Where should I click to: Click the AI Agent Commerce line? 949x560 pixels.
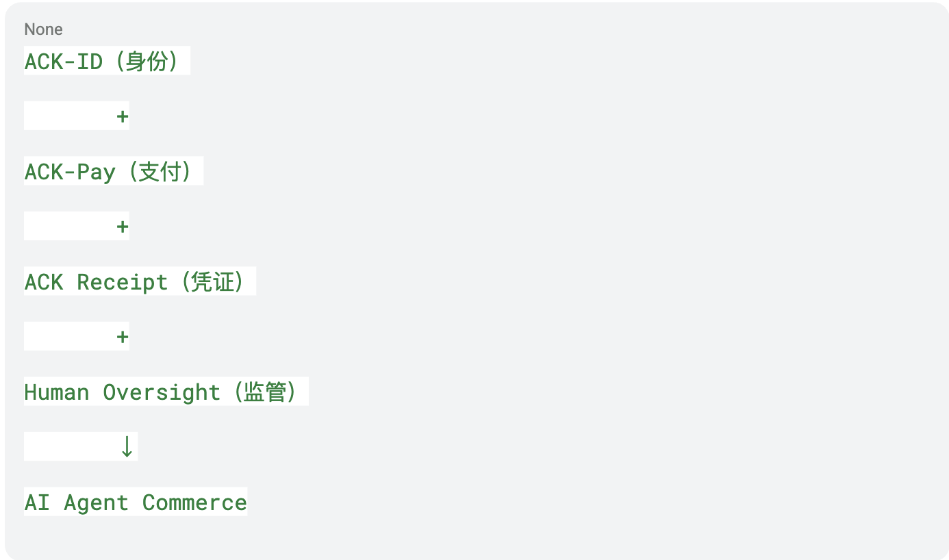[136, 502]
